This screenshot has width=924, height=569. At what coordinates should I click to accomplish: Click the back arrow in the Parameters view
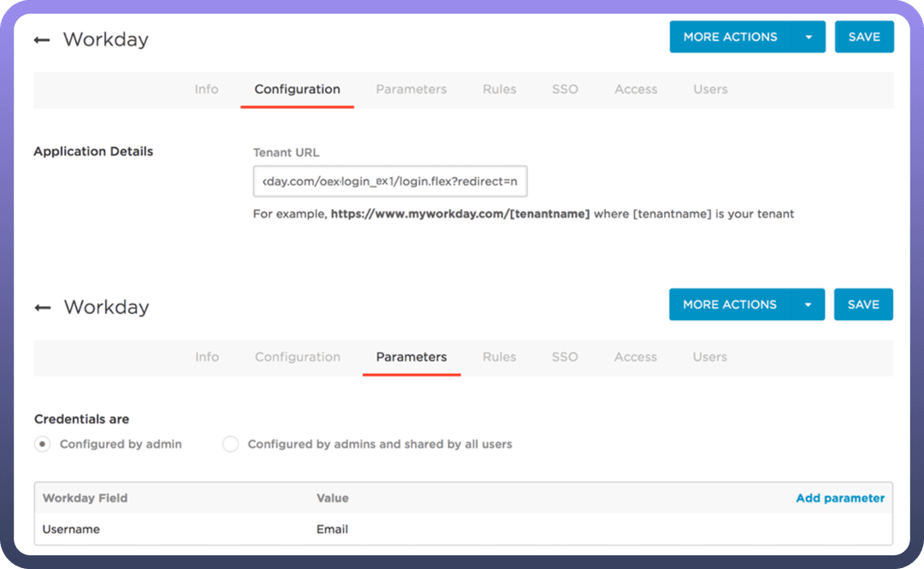tap(42, 308)
